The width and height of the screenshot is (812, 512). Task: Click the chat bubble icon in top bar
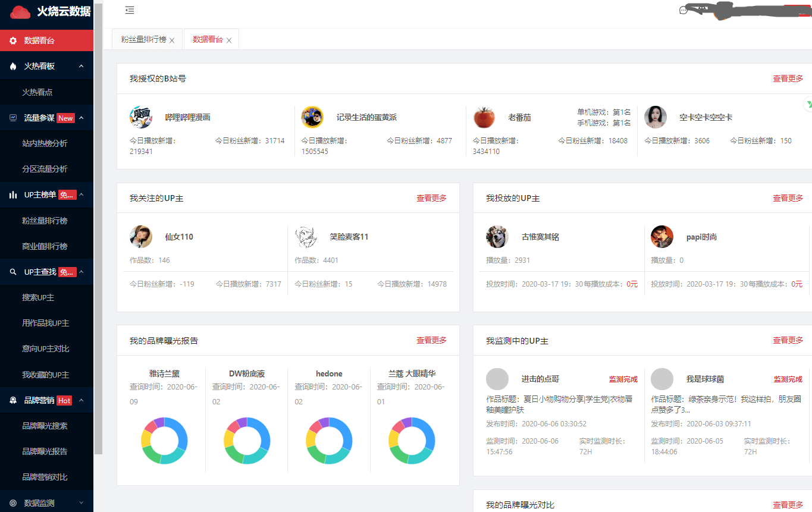tap(684, 11)
